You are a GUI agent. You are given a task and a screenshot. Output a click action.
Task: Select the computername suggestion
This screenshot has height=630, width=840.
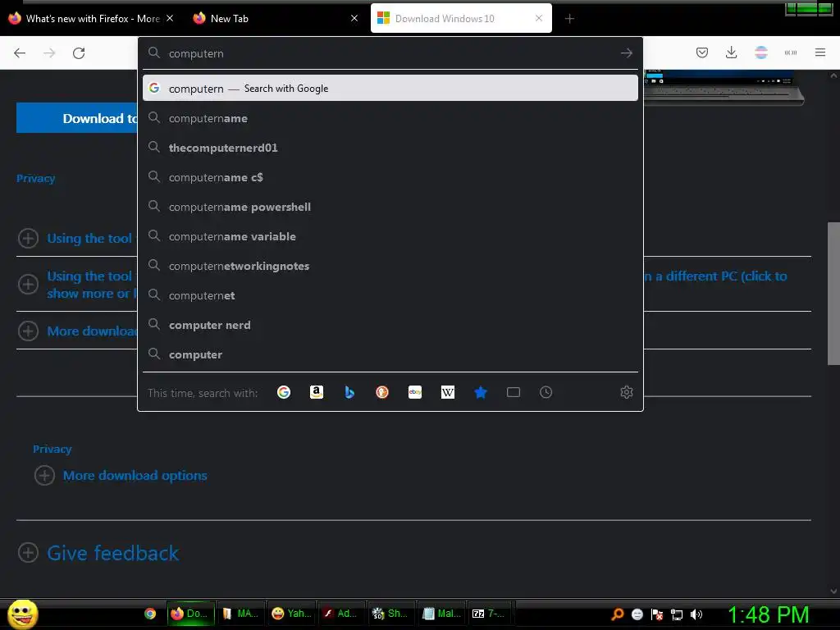tap(390, 118)
